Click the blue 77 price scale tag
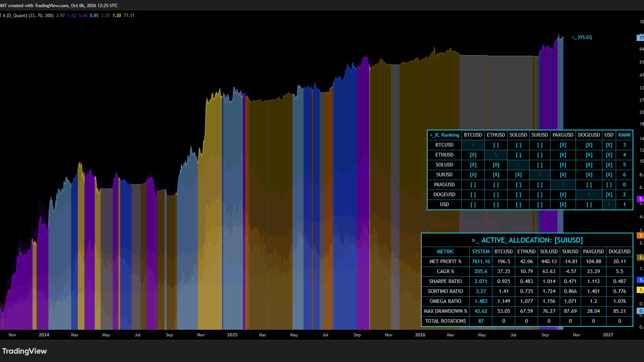 point(640,38)
